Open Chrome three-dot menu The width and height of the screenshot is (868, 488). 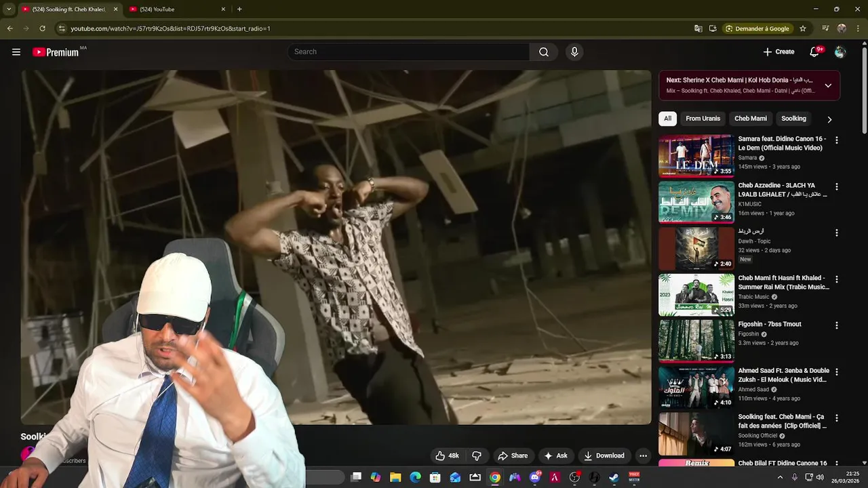[858, 28]
